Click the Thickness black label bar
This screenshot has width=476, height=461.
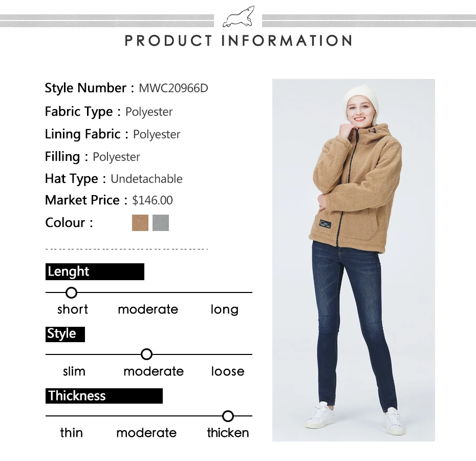[x=104, y=396]
